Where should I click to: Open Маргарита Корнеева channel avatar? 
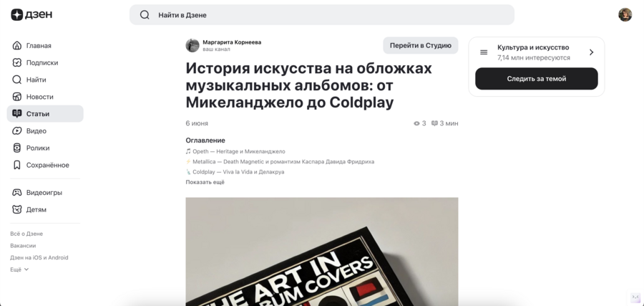point(192,45)
